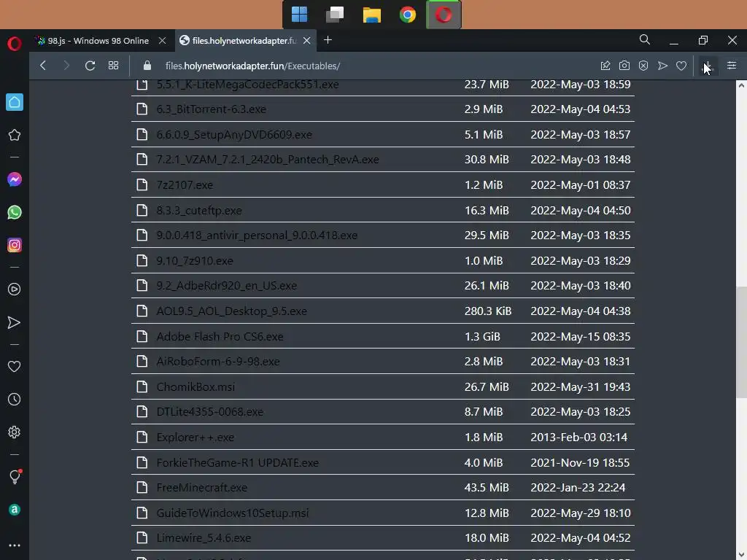
Task: Download 9.2_AdbeRdr920_en_US.exe
Action: [226, 285]
